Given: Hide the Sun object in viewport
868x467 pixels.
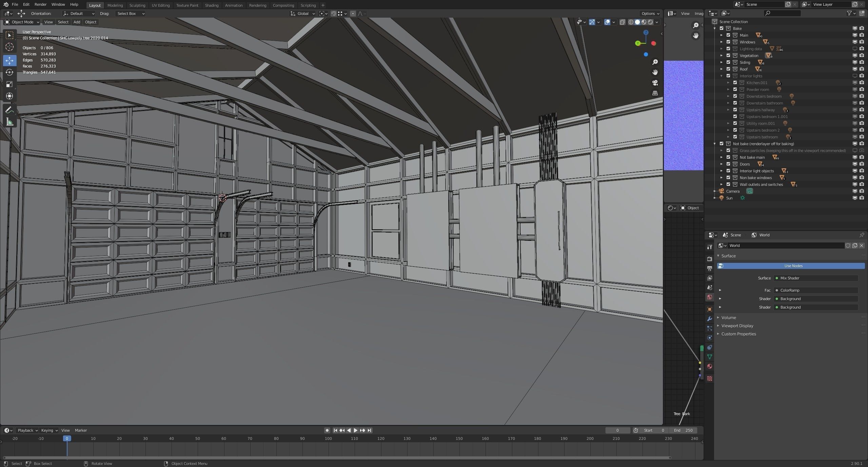Looking at the screenshot, I should pyautogui.click(x=855, y=198).
